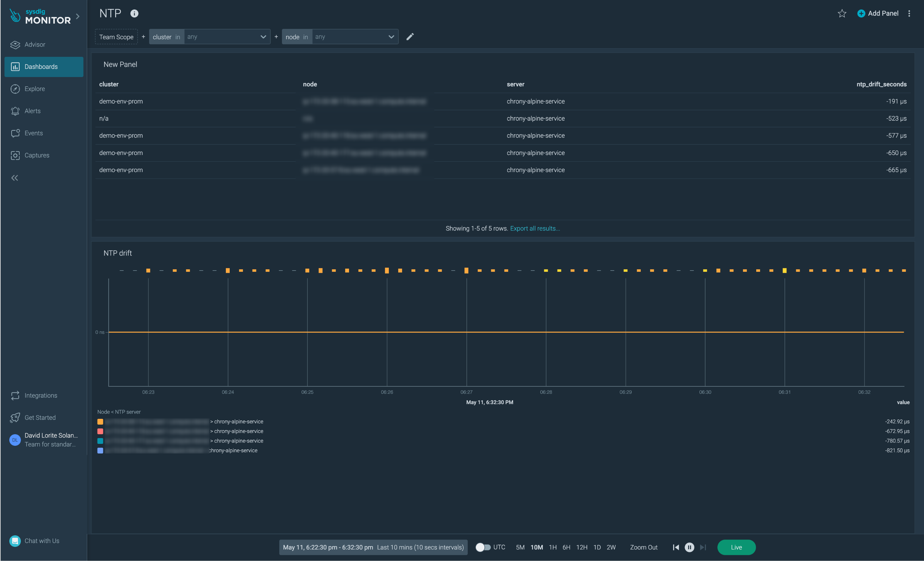Image resolution: width=924 pixels, height=561 pixels.
Task: Click the orange legend color swatch
Action: (100, 421)
